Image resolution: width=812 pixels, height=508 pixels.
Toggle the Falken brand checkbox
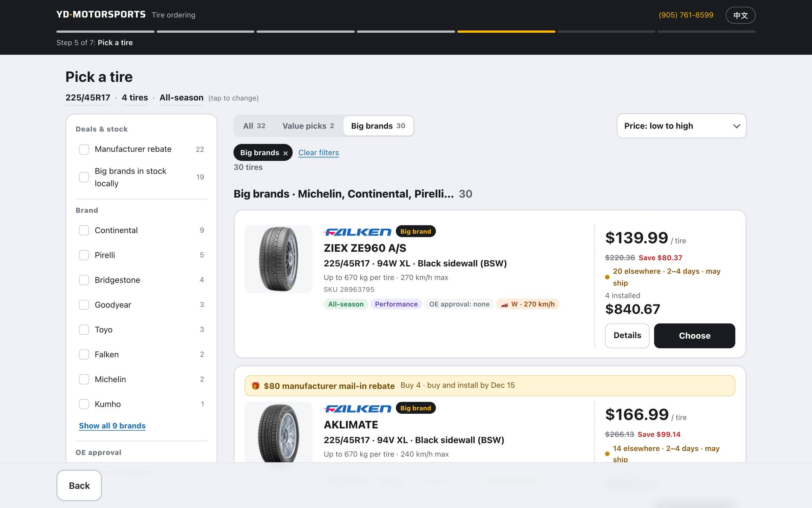point(84,354)
